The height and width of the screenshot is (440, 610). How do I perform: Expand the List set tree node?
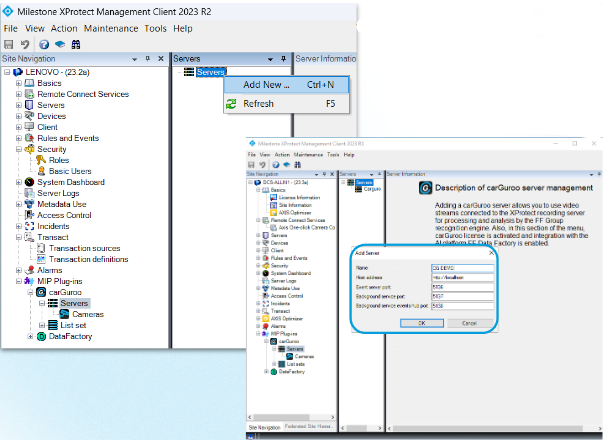(42, 325)
